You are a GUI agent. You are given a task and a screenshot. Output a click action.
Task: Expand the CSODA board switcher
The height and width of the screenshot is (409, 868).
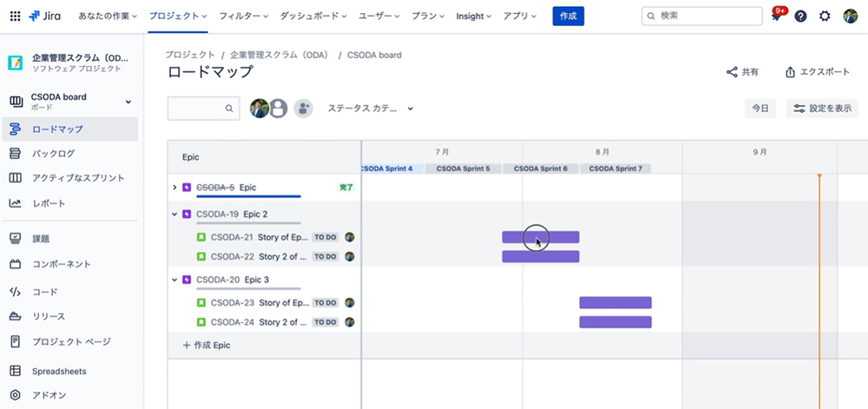pos(128,102)
